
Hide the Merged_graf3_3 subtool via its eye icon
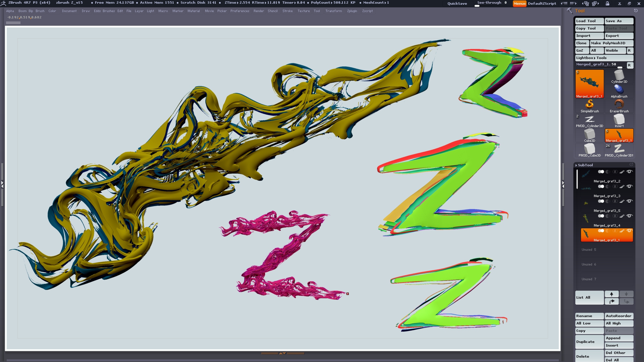click(x=630, y=186)
